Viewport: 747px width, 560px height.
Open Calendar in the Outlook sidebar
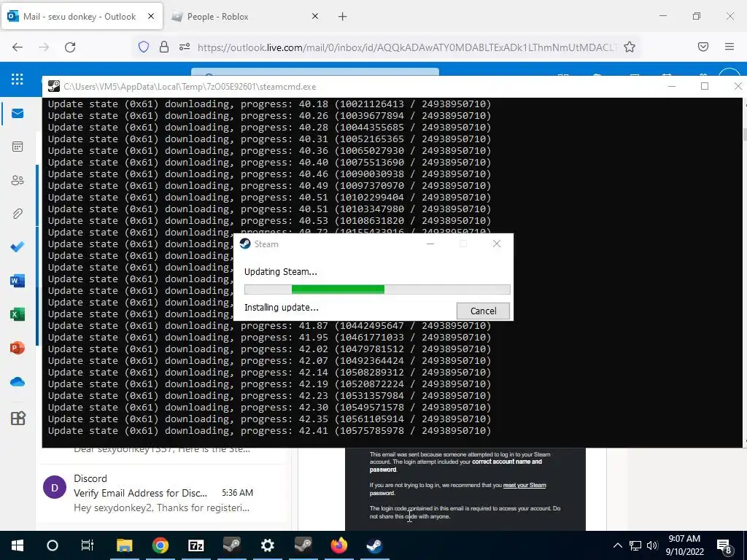tap(18, 147)
